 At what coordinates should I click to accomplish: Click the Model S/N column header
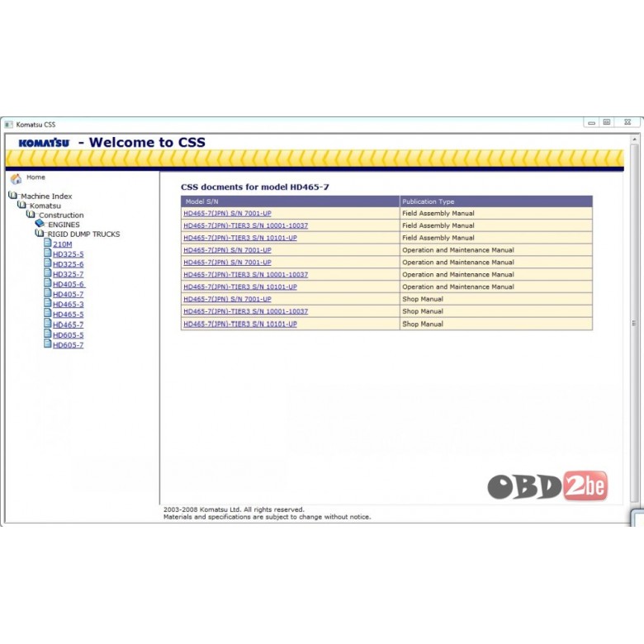[291, 201]
